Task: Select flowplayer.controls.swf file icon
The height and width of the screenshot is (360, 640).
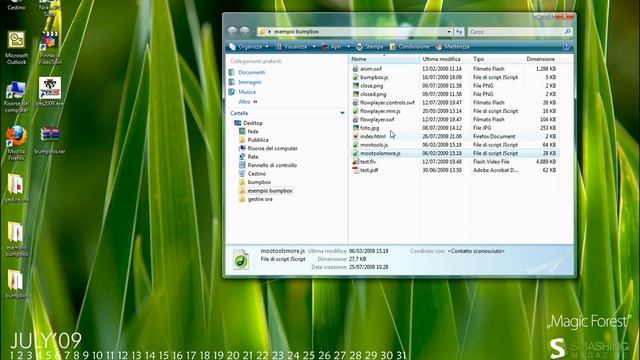Action: [356, 102]
